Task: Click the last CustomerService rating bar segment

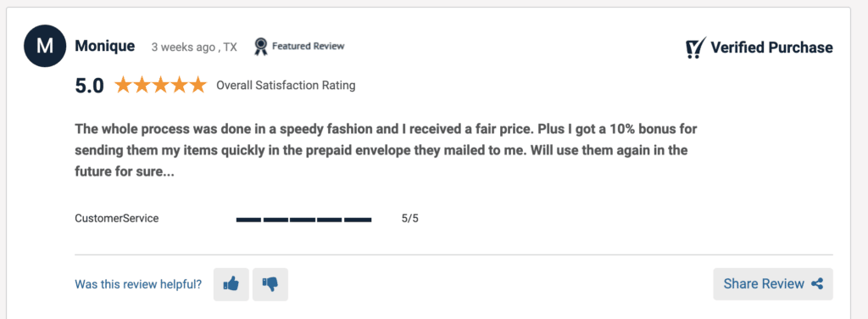Action: [358, 220]
